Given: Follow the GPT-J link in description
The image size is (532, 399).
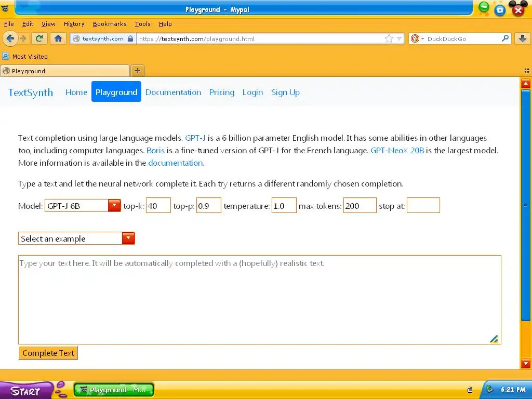Looking at the screenshot, I should [195, 138].
